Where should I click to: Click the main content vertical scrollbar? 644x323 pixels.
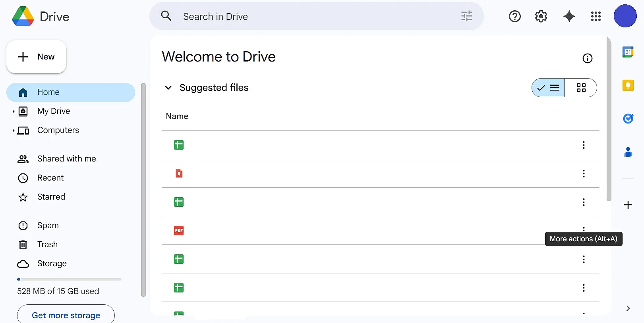pyautogui.click(x=609, y=119)
